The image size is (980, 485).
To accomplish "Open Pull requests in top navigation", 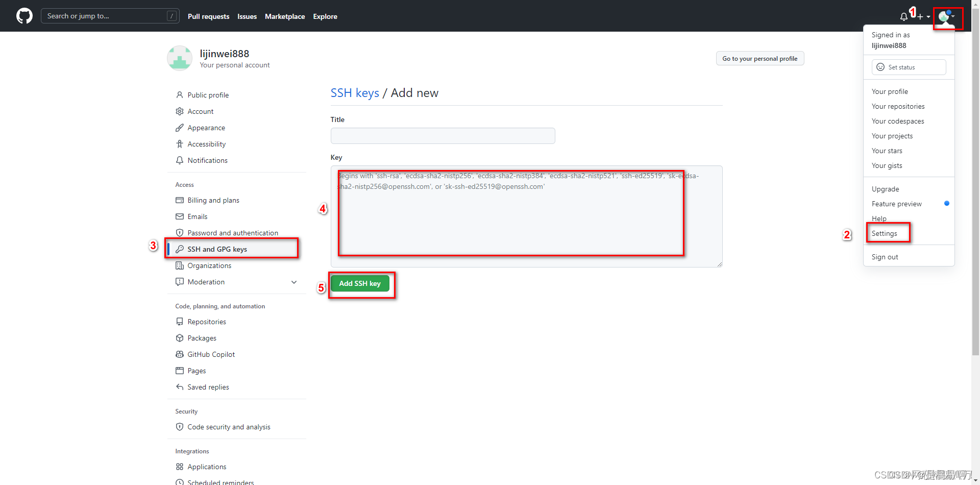I will [208, 16].
